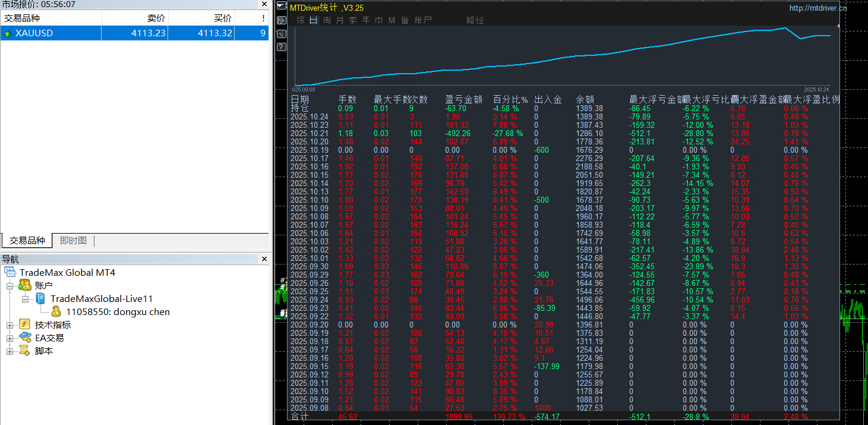Click the 手数 column header in statistics
Screen dimensions: 868x425
[x=348, y=99]
